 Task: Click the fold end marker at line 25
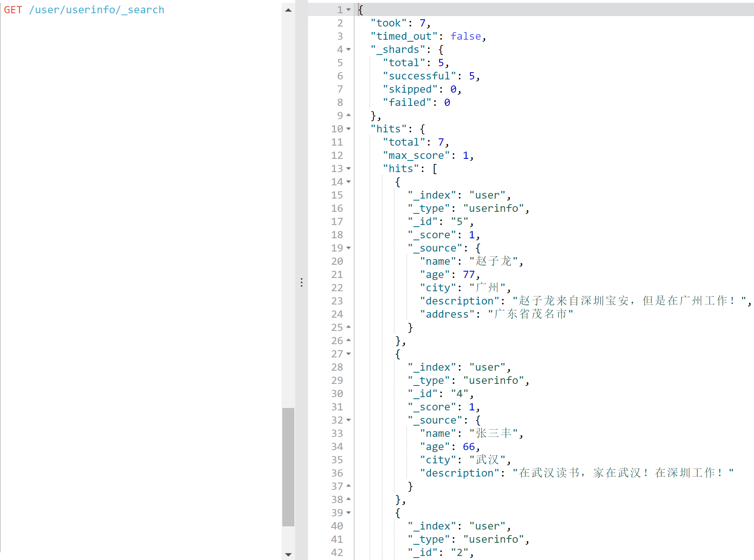349,327
